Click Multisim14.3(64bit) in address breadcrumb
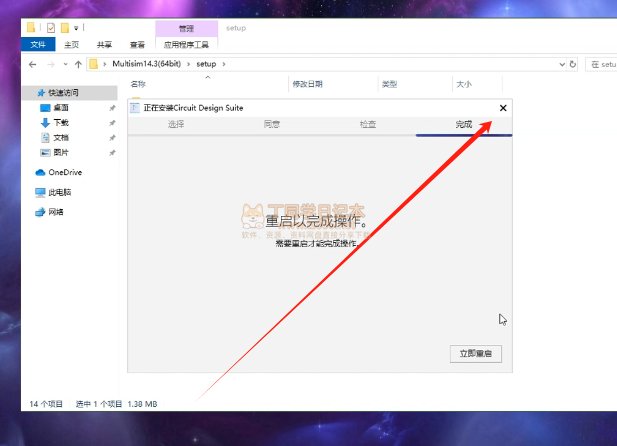 (x=149, y=64)
